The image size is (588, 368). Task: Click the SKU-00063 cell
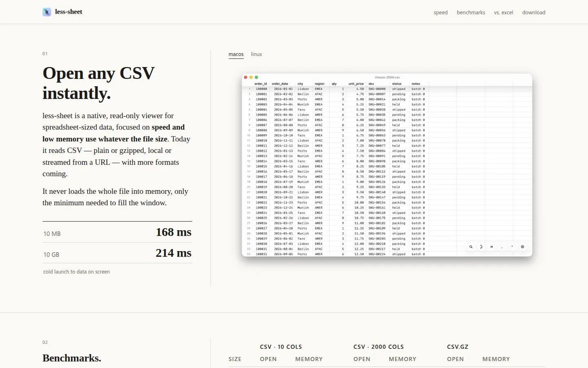(x=377, y=135)
